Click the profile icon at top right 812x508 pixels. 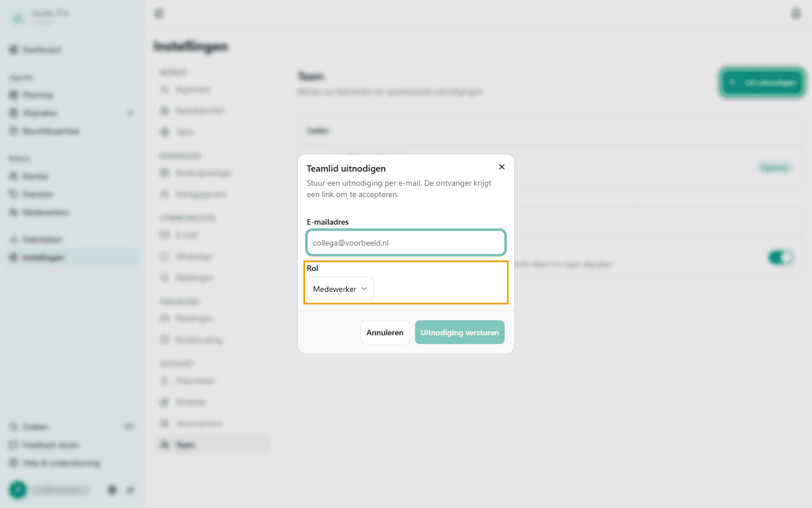796,13
